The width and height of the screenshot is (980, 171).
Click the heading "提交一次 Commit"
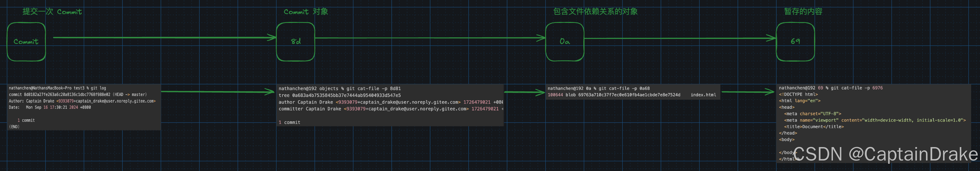pos(52,11)
